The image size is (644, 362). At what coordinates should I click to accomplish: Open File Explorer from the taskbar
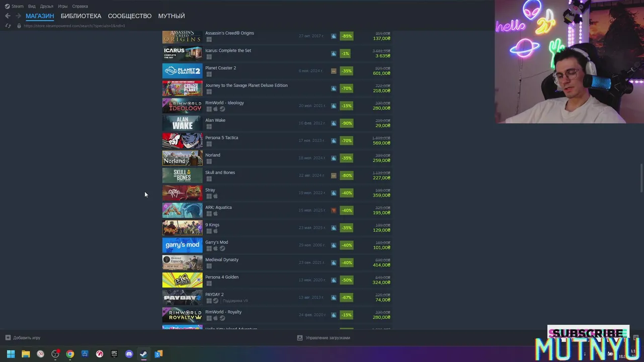[26, 354]
